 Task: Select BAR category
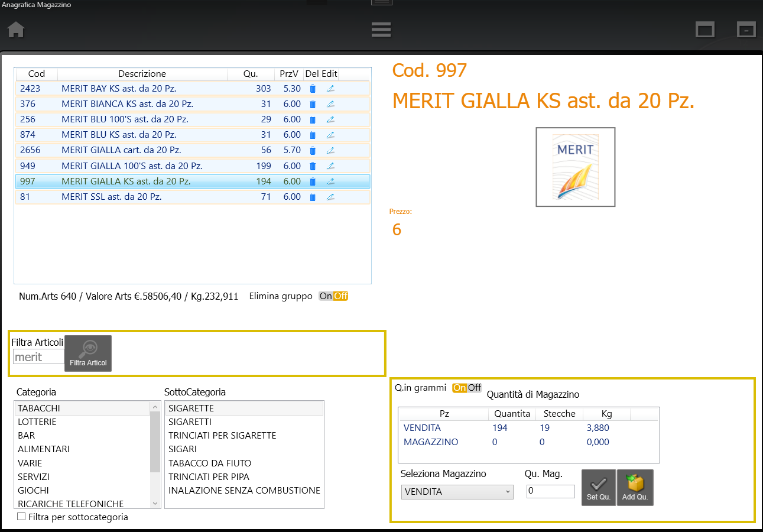point(82,436)
